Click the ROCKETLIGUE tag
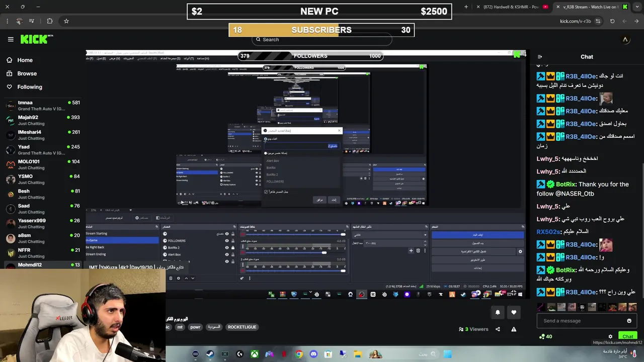Screen dimensions: 644x362 242,327
